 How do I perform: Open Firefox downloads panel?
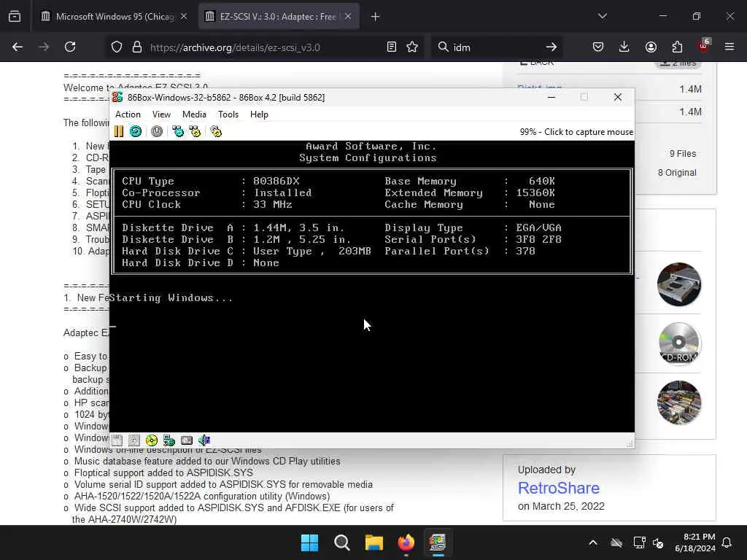point(624,47)
